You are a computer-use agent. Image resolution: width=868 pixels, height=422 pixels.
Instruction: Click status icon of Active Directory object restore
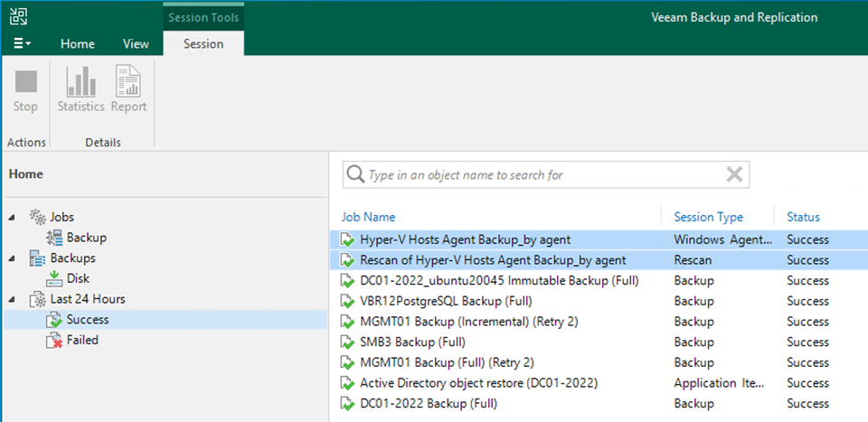[347, 383]
